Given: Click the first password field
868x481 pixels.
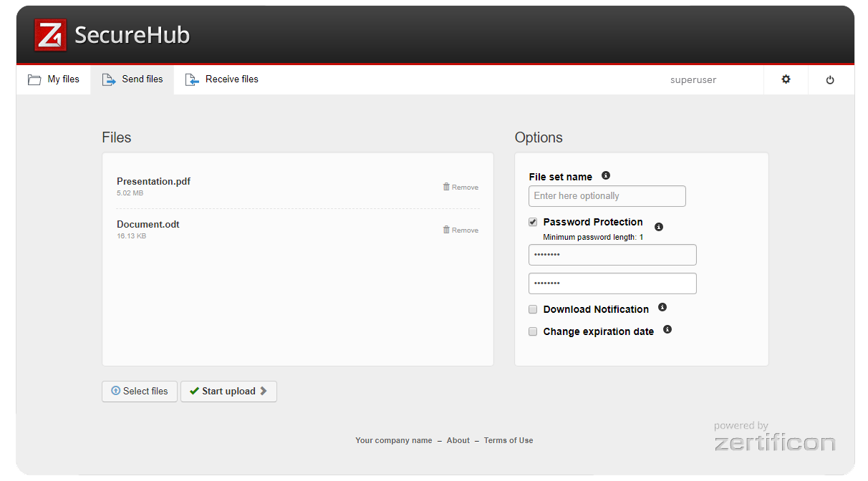Looking at the screenshot, I should click(612, 255).
